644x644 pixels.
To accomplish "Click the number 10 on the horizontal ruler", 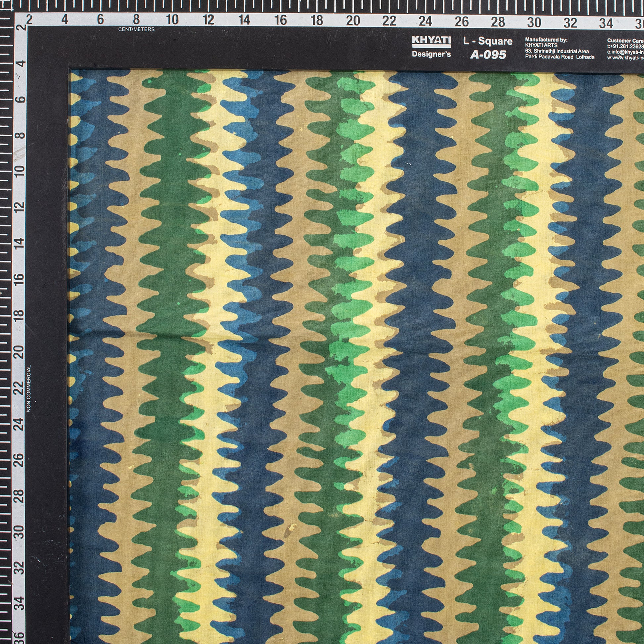I will [x=172, y=20].
